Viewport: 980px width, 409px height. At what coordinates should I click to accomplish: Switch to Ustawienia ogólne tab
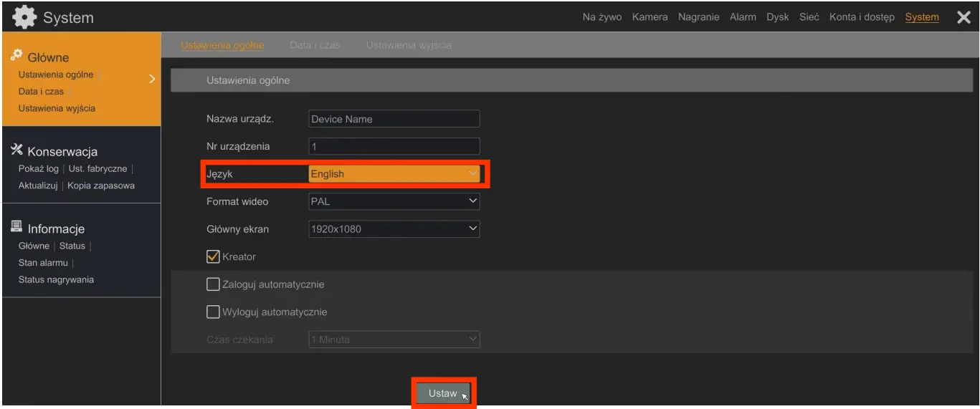[222, 45]
